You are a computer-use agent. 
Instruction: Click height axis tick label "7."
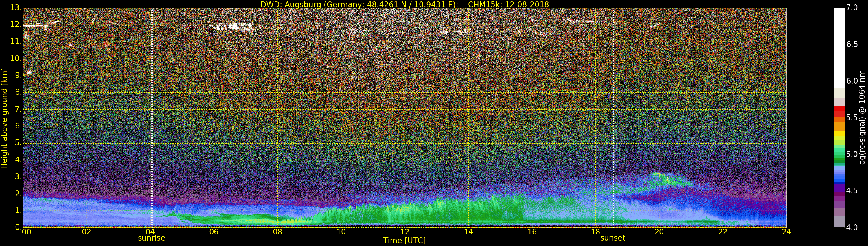coord(18,109)
